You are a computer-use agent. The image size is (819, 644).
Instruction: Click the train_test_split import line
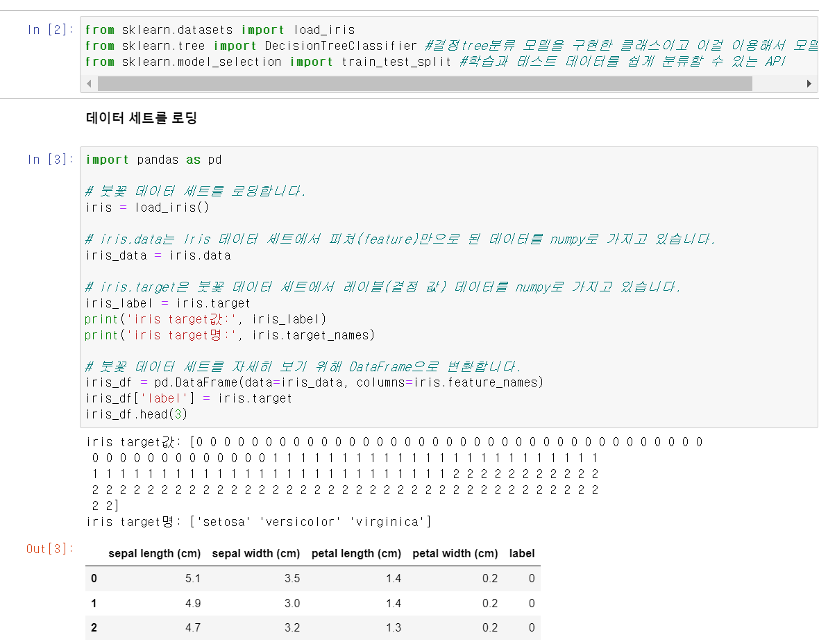click(436, 62)
